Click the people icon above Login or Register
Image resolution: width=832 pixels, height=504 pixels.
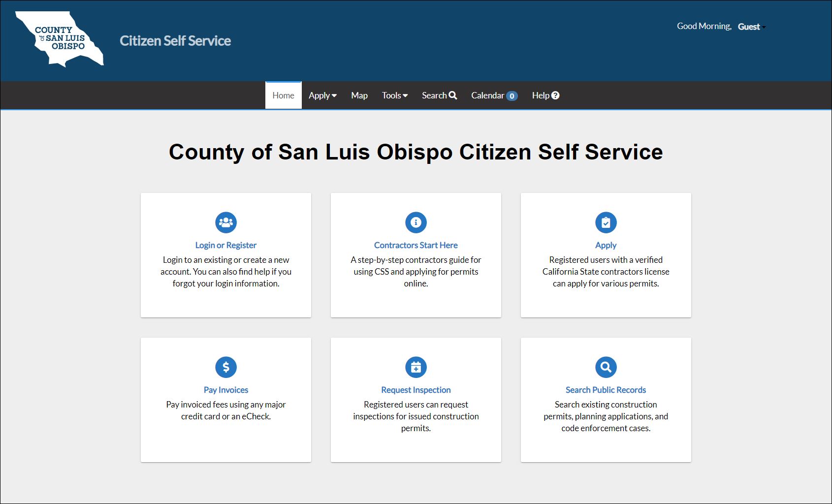[226, 222]
